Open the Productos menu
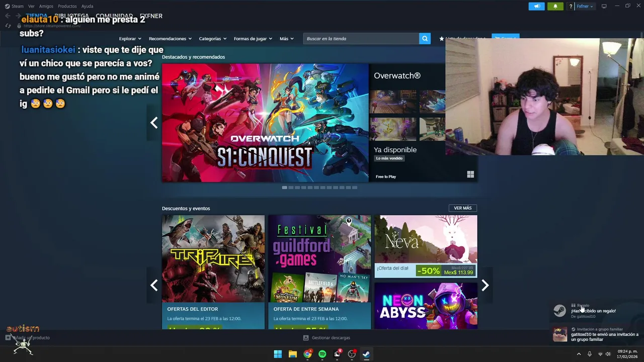This screenshot has height=362, width=644. (67, 6)
